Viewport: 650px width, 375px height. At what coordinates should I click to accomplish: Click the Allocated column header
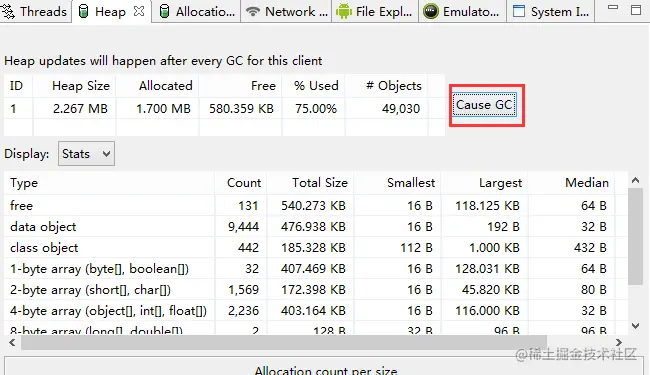click(x=158, y=86)
